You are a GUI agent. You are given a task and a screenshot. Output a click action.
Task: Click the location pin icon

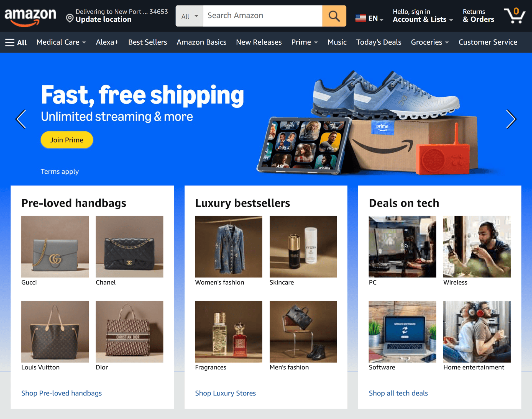point(70,19)
